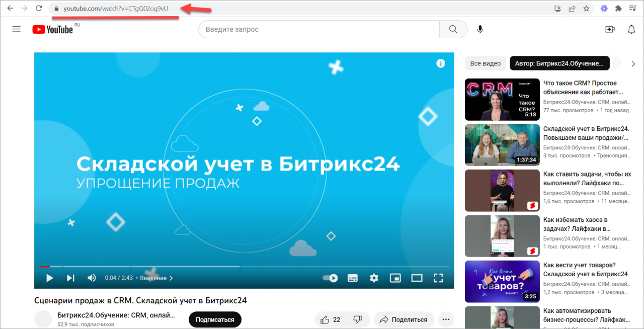Image resolution: width=644 pixels, height=329 pixels.
Task: Click the magnifier search button
Action: point(453,29)
